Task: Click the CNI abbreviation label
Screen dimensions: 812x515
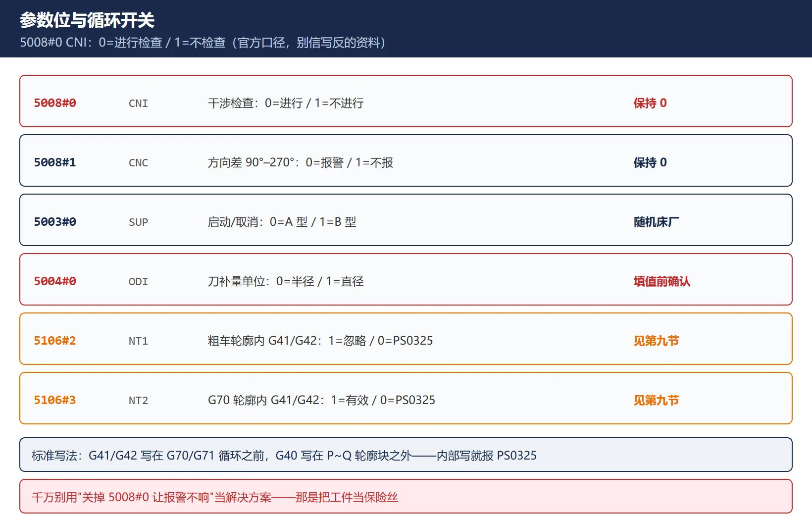Action: (138, 103)
